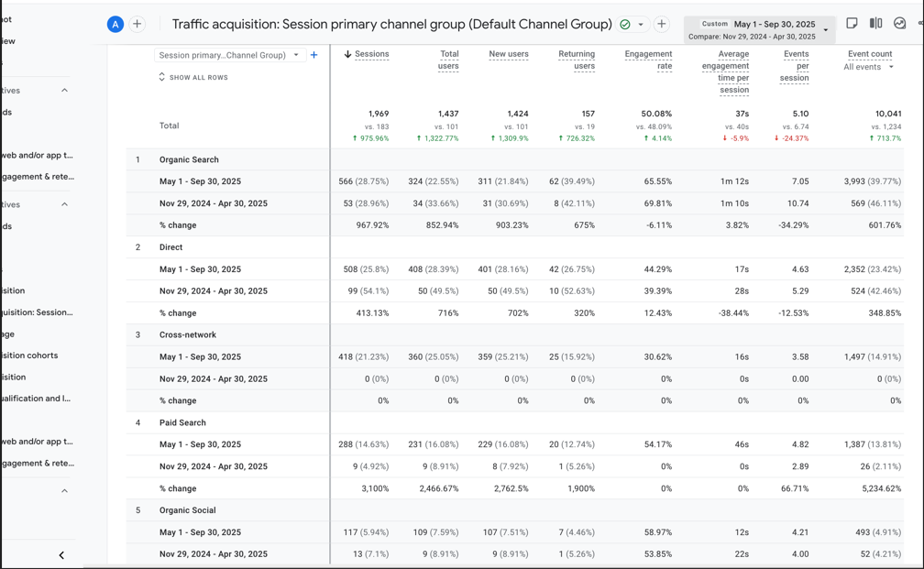Open the 'All events' dropdown under Event count

(868, 67)
